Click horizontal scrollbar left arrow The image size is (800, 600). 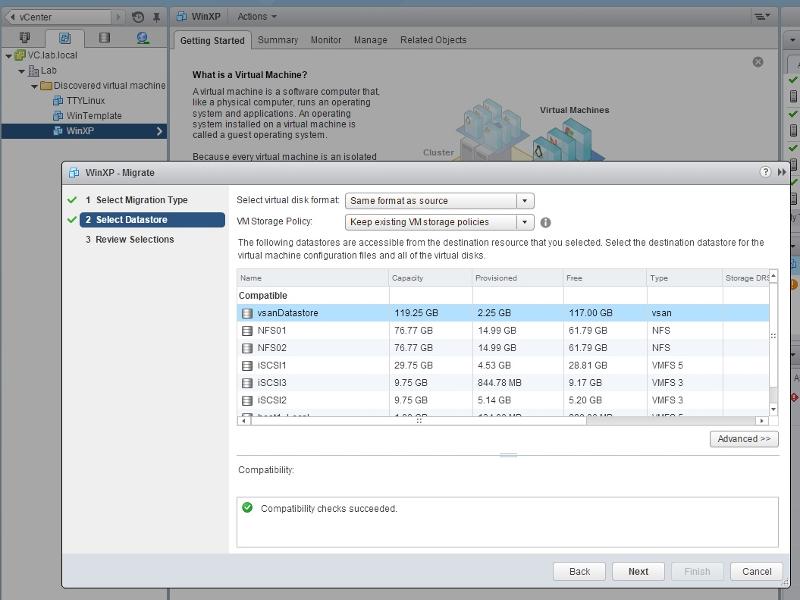pos(244,421)
